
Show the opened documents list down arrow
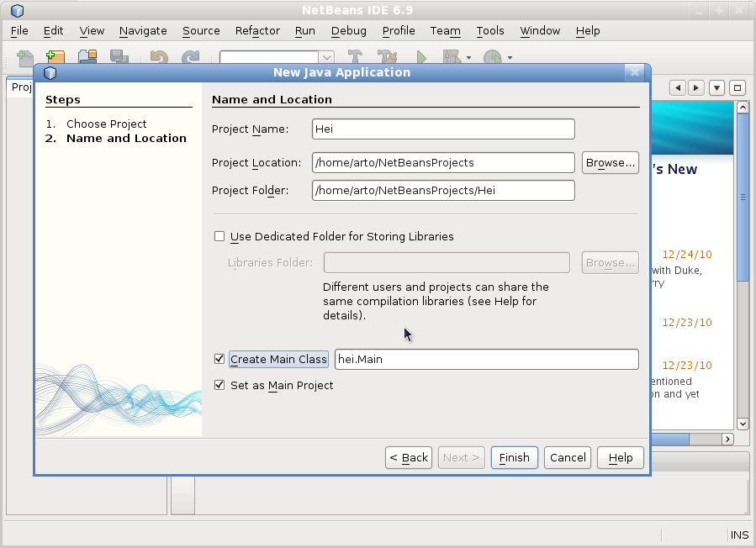point(717,87)
